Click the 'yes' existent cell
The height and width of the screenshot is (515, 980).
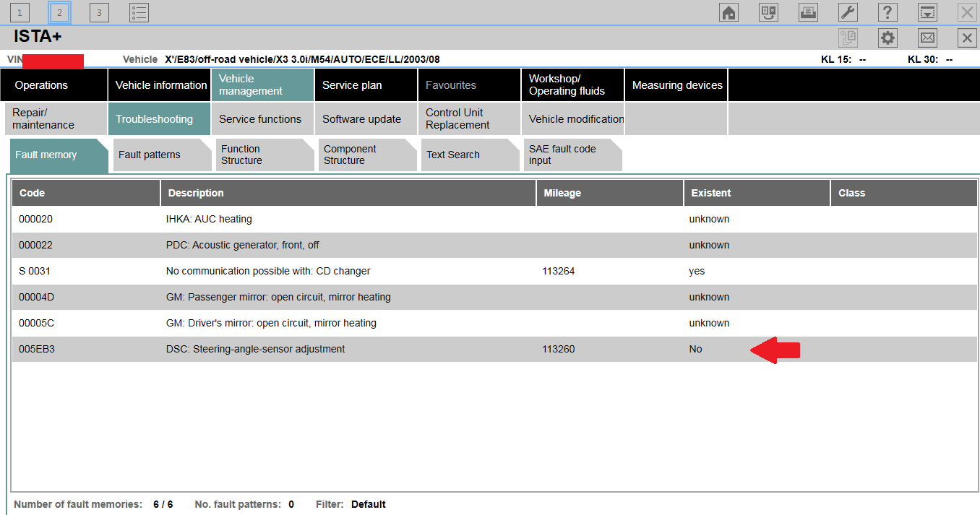tap(697, 272)
